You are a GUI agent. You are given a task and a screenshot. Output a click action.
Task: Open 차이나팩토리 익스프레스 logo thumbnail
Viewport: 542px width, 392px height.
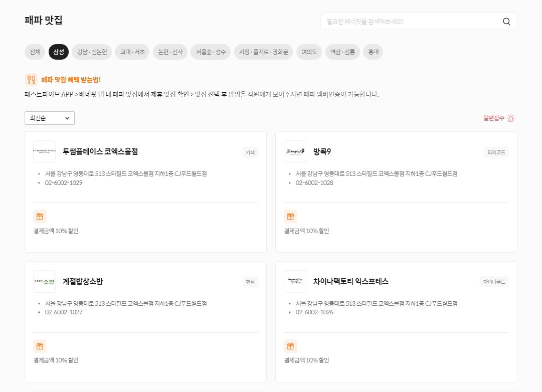[x=295, y=281]
